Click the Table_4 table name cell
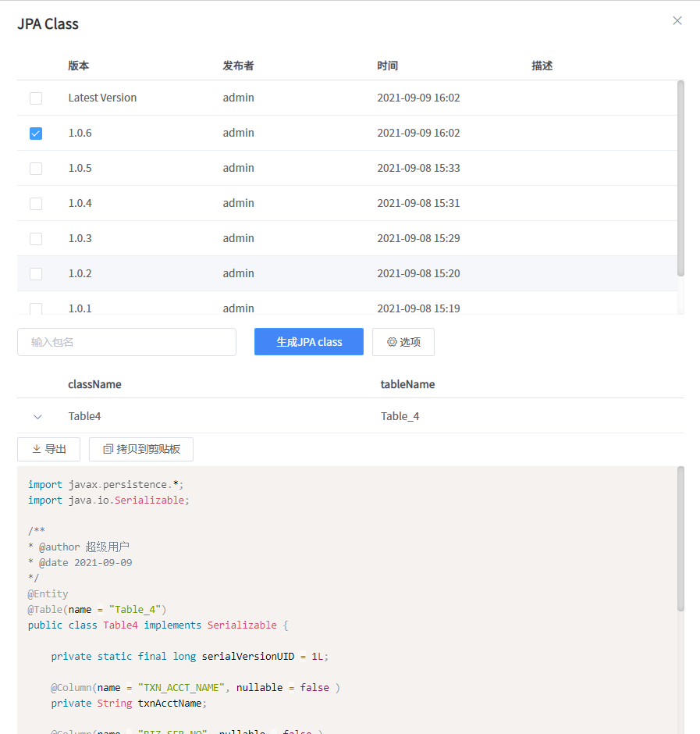The image size is (700, 734). [x=400, y=416]
